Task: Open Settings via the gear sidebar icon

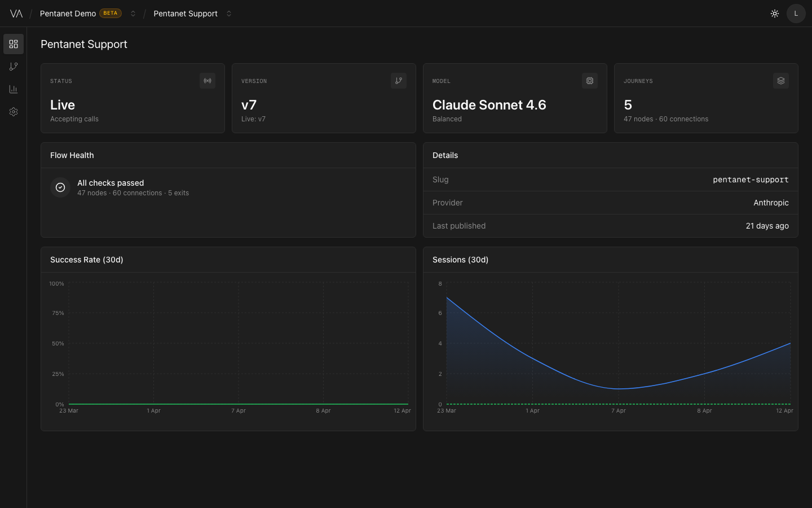Action: click(14, 111)
